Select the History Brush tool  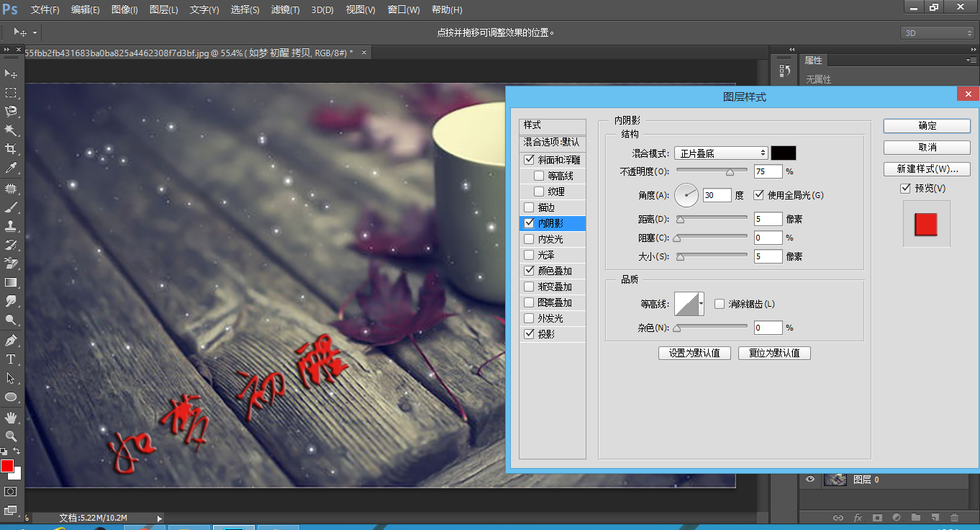(x=11, y=245)
